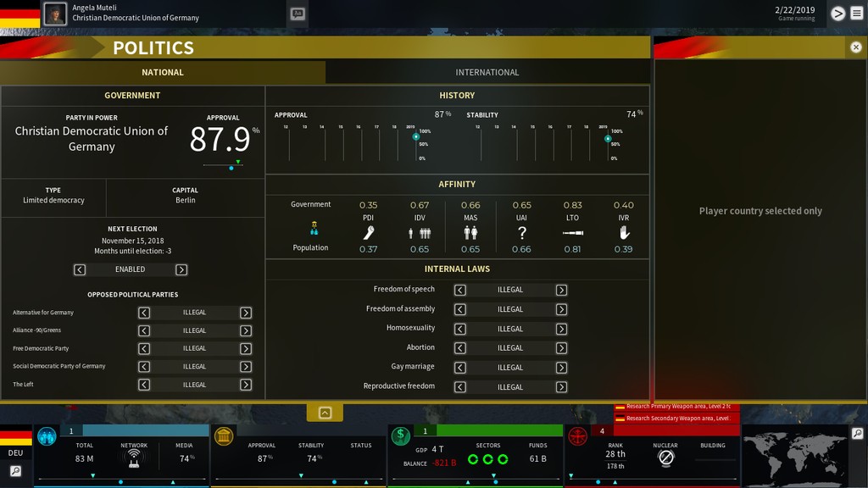Click left arrow for Reproductive freedom
Viewport: 868px width, 488px height.
[x=460, y=387]
